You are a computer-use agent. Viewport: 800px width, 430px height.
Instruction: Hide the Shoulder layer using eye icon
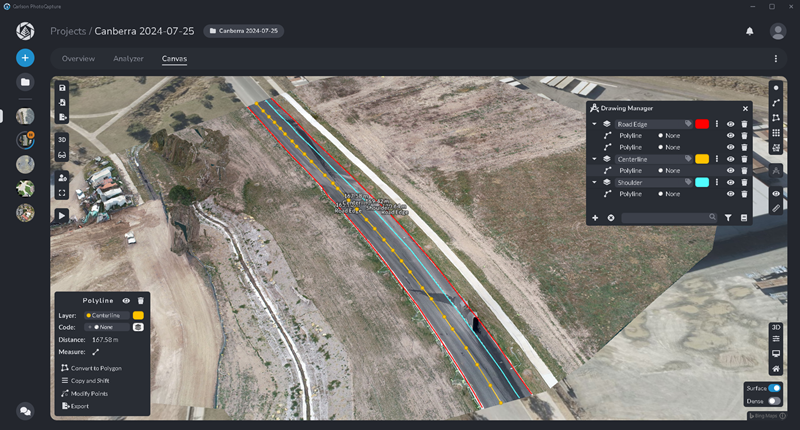coord(731,183)
